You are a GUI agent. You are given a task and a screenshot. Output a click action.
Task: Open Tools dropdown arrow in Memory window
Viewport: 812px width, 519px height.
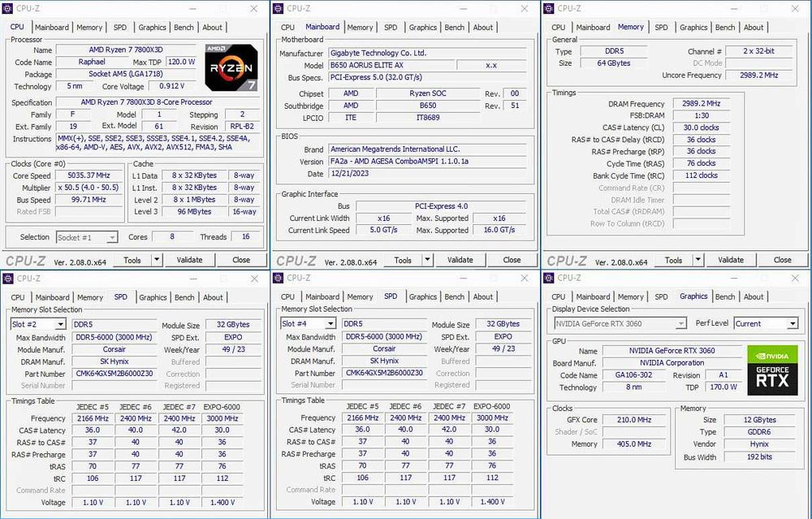(698, 260)
